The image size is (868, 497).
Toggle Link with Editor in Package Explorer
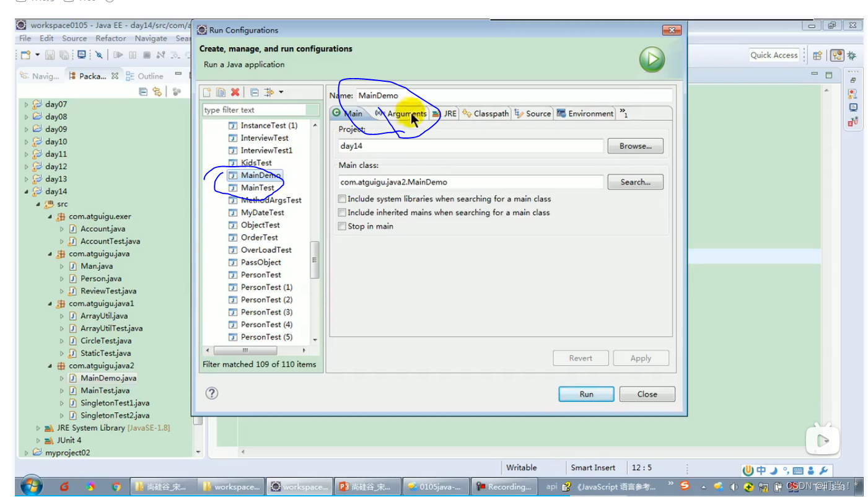pyautogui.click(x=157, y=92)
